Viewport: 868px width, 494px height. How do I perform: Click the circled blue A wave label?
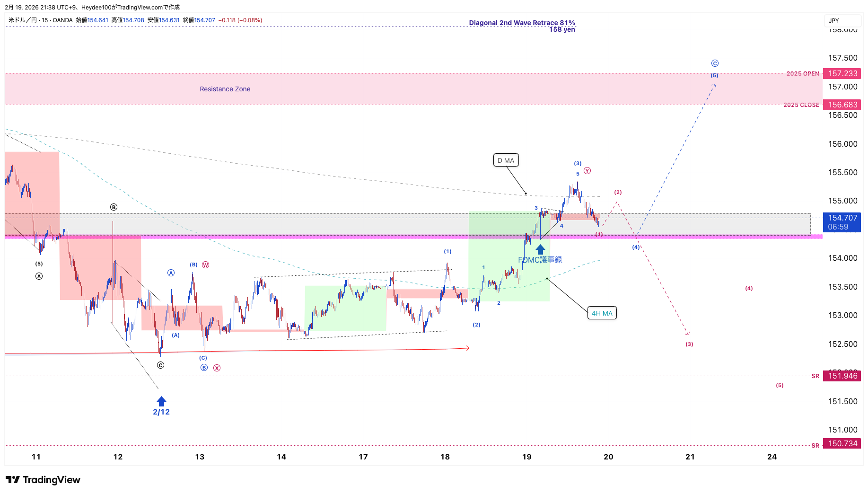171,273
